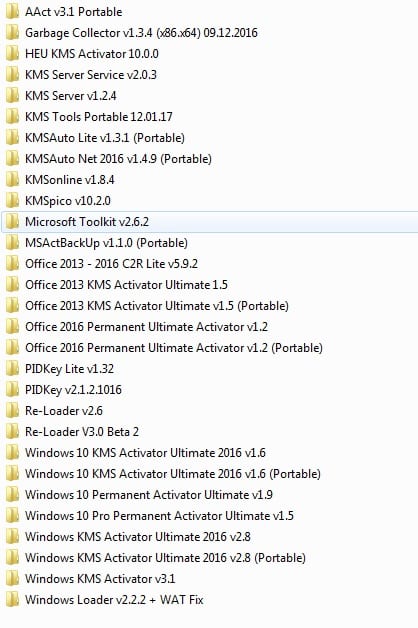Image resolution: width=418 pixels, height=628 pixels.
Task: Select KMS Server v1.2.4 folder name
Action: 71,95
